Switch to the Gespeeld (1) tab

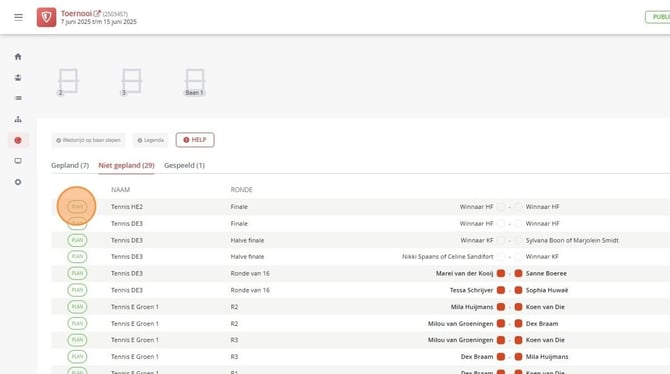click(184, 165)
